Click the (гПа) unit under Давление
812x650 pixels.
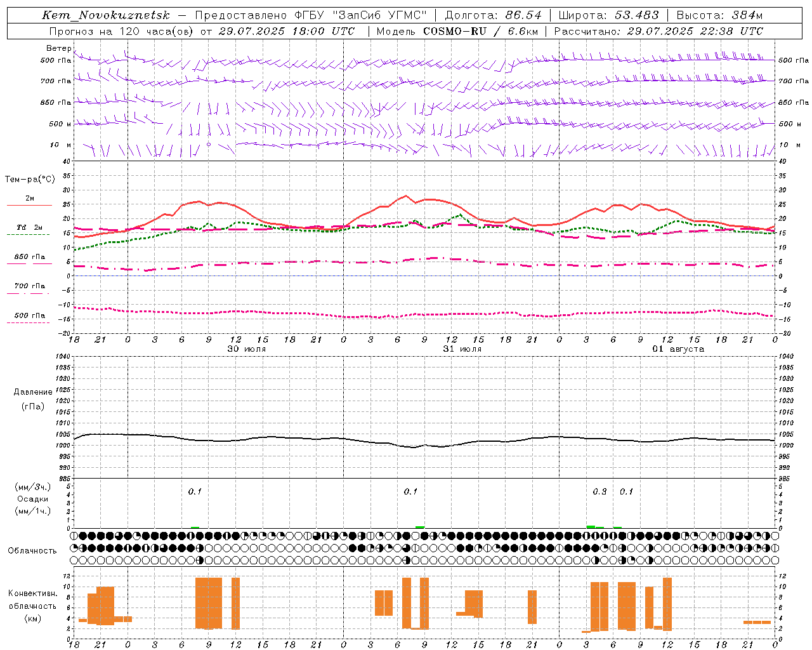click(33, 406)
